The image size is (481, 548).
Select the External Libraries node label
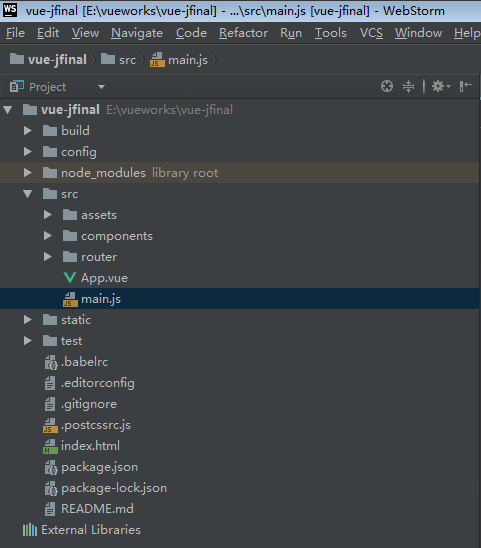click(91, 530)
